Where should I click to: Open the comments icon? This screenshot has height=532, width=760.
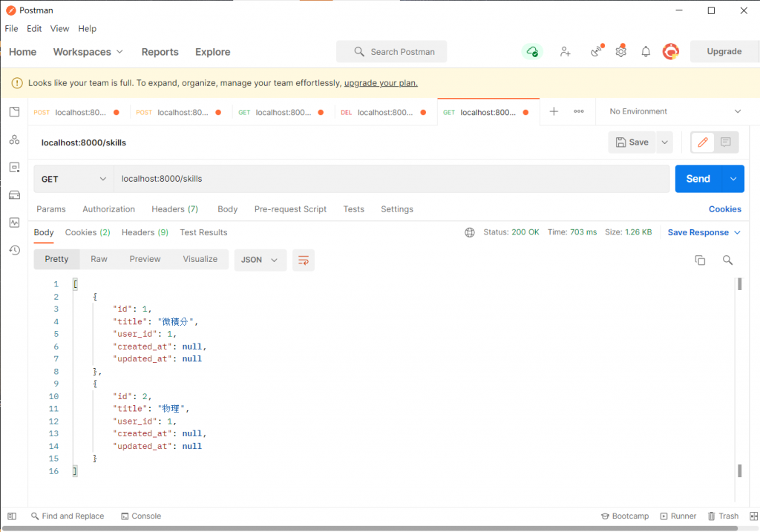coord(726,142)
